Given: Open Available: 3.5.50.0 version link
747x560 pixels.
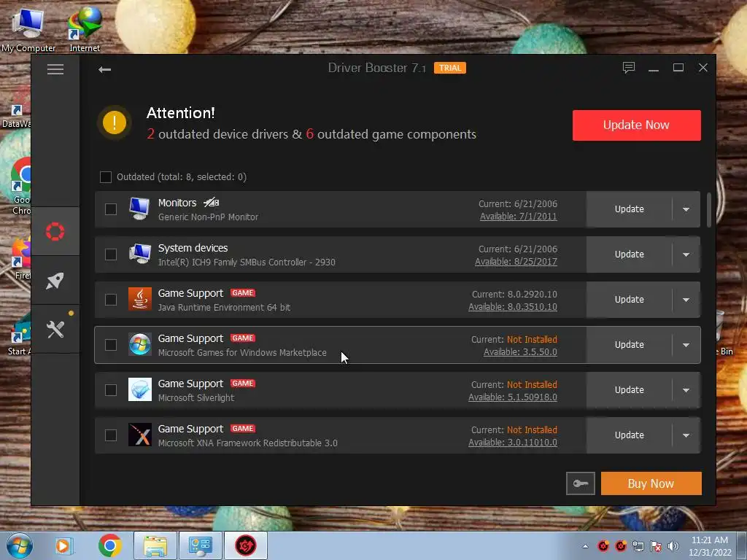Looking at the screenshot, I should (520, 352).
